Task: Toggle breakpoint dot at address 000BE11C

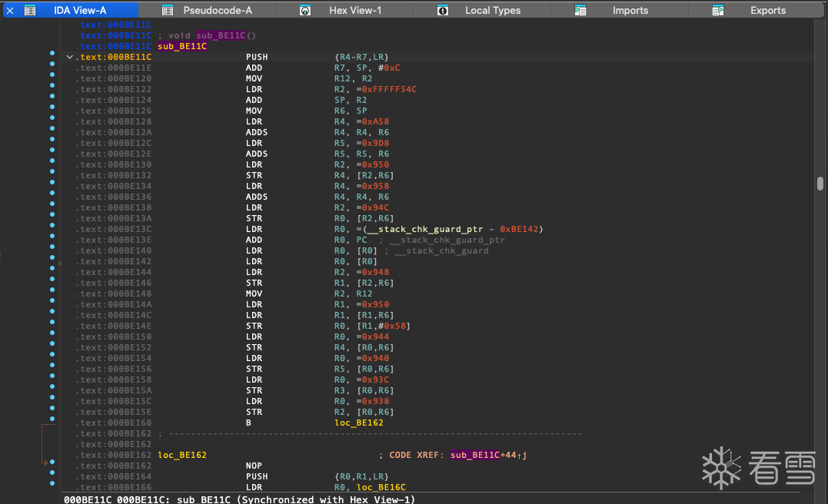Action: [52, 53]
